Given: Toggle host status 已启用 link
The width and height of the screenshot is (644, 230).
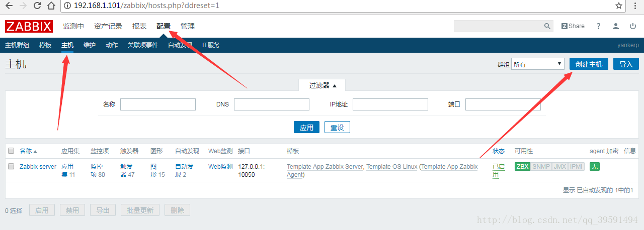Looking at the screenshot, I should click(x=498, y=170).
